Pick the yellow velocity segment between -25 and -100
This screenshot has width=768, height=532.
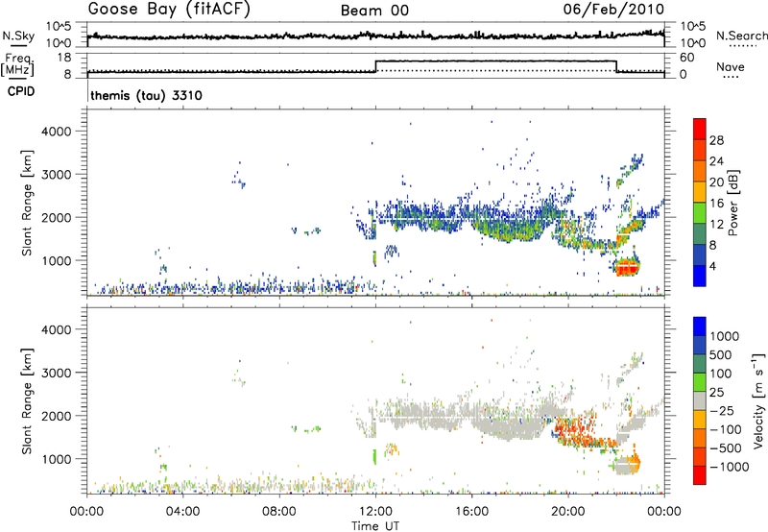coord(700,420)
